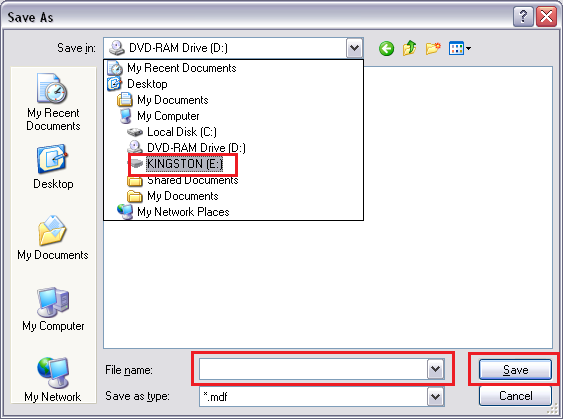
Task: Go up one folder level
Action: click(x=410, y=48)
